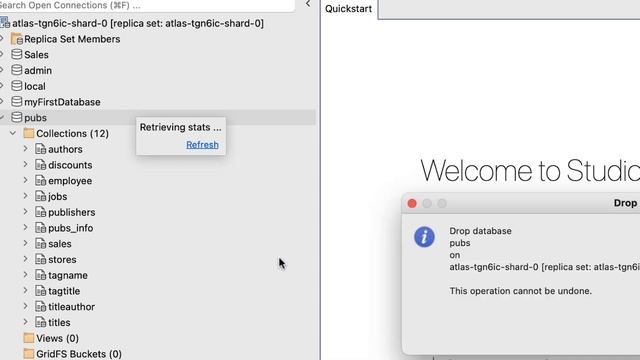Click the discounts collection icon
This screenshot has width=640, height=360.
pyautogui.click(x=40, y=165)
